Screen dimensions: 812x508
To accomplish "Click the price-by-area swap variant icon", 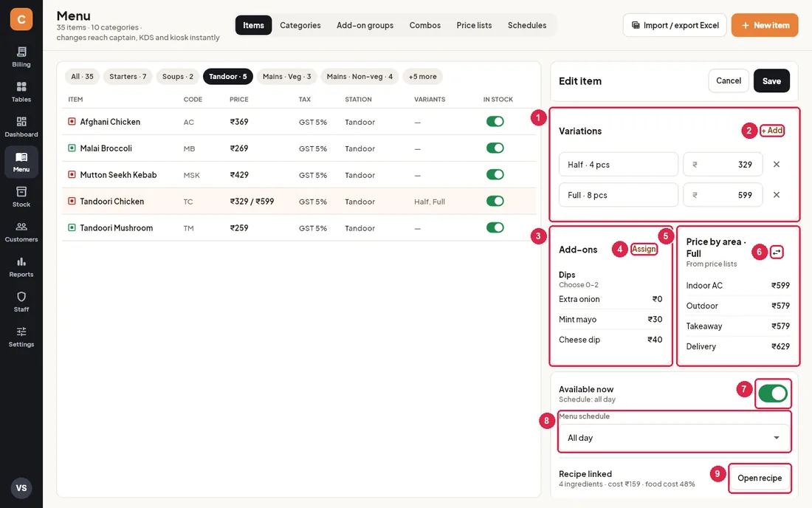I will click(x=777, y=253).
